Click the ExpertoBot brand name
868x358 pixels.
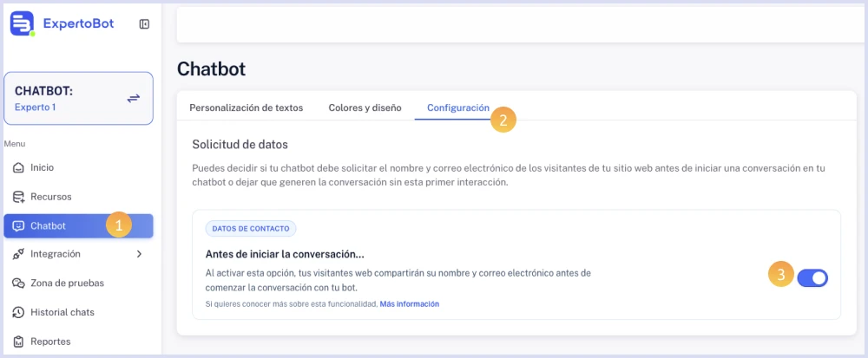click(79, 23)
